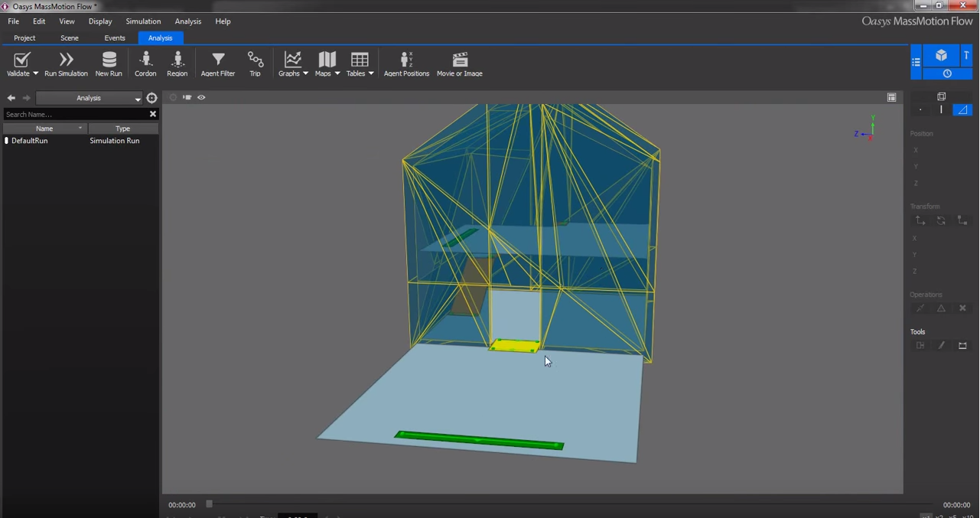Expand the Analysis view selector dropdown
The height and width of the screenshot is (518, 980).
coord(137,98)
